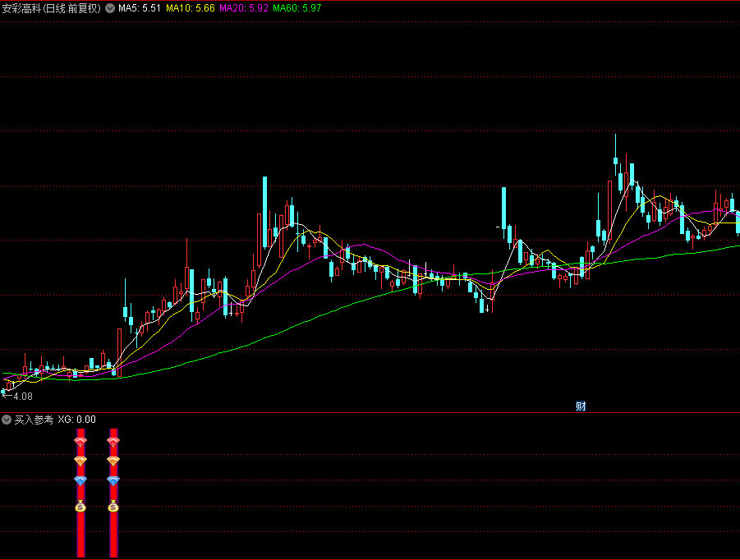Image resolution: width=740 pixels, height=560 pixels.
Task: Click orange diamond on second signal bar
Action: [x=113, y=461]
